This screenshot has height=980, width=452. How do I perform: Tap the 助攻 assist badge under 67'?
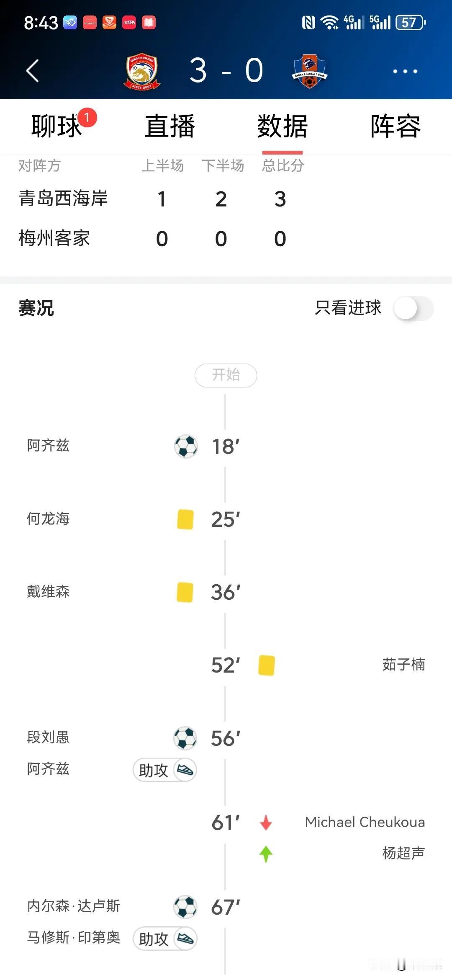[x=165, y=939]
